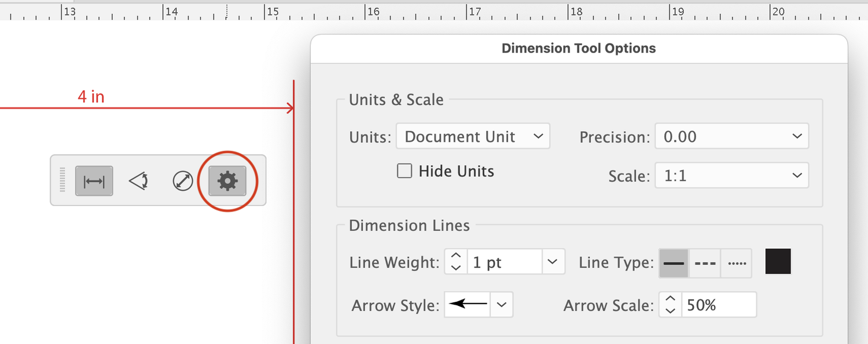
Task: Enable the dashed line type
Action: (x=705, y=262)
